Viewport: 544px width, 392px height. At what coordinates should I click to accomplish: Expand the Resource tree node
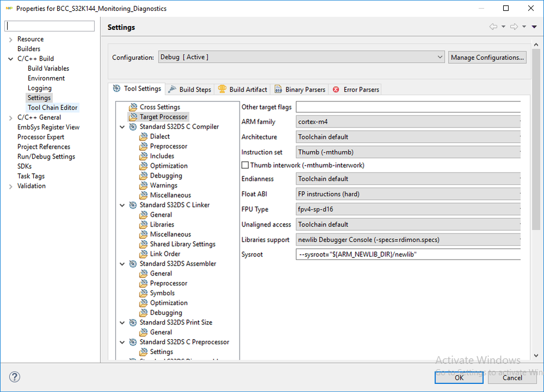click(x=10, y=39)
